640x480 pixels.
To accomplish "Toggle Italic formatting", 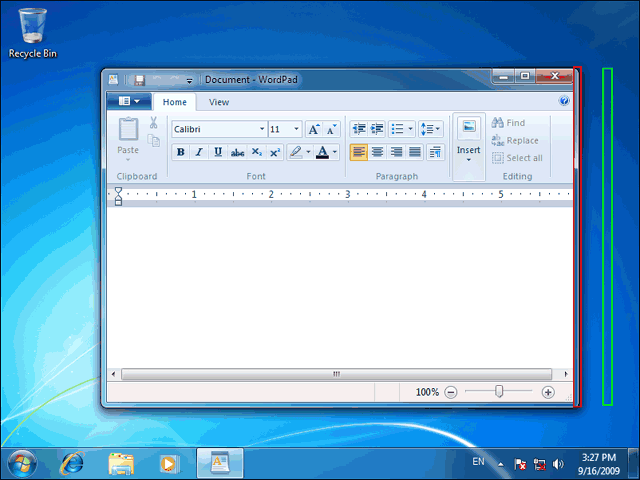I will pos(199,152).
